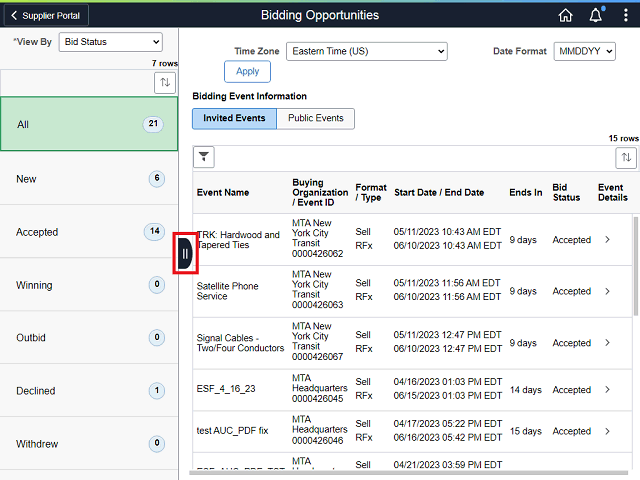This screenshot has height=480, width=640.
Task: Open the Date Format dropdown
Action: point(584,51)
